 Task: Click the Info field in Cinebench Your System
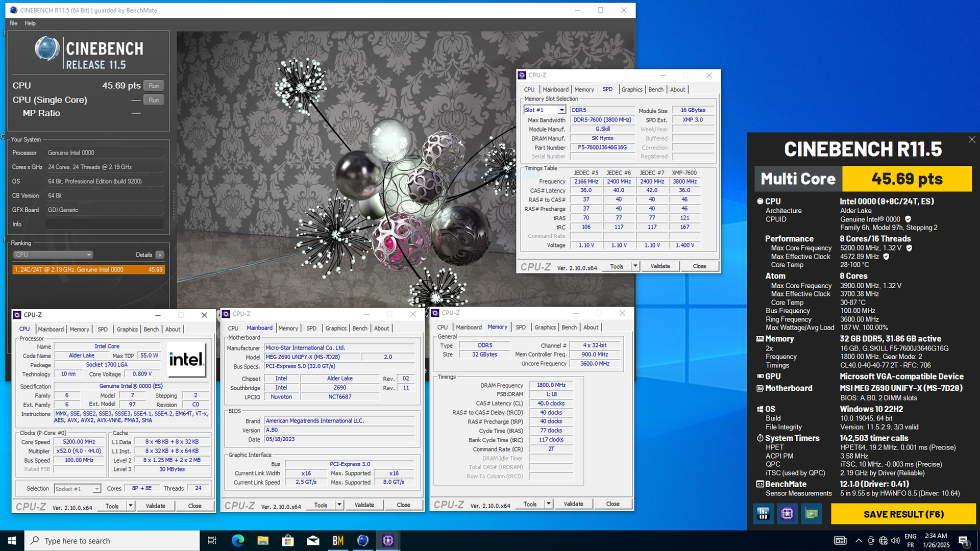pos(105,224)
